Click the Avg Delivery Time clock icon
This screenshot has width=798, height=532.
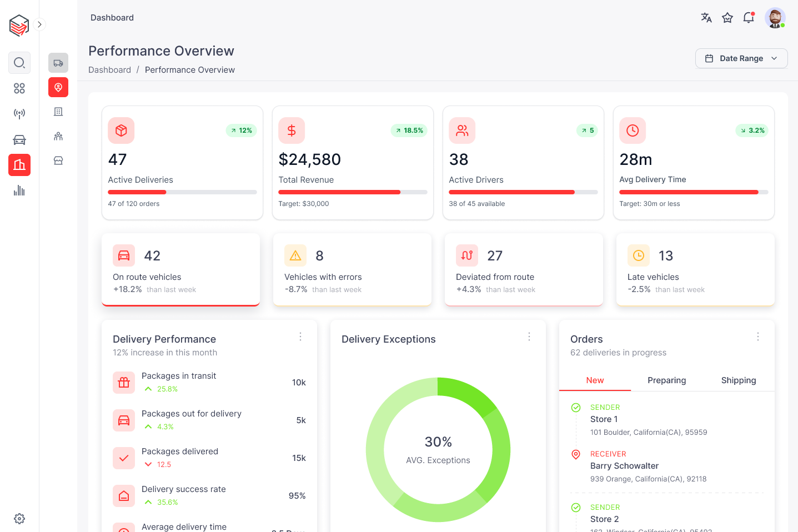coord(633,131)
